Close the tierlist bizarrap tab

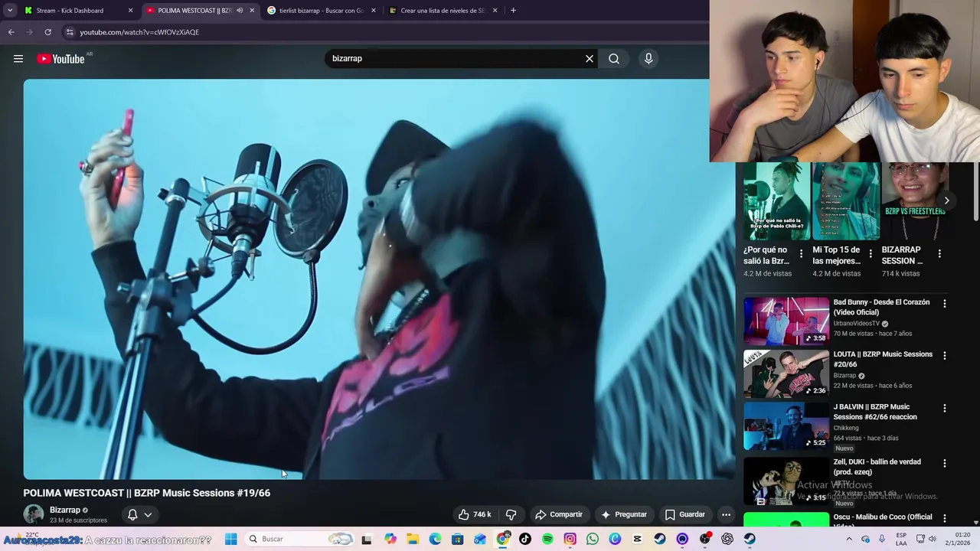click(x=374, y=11)
